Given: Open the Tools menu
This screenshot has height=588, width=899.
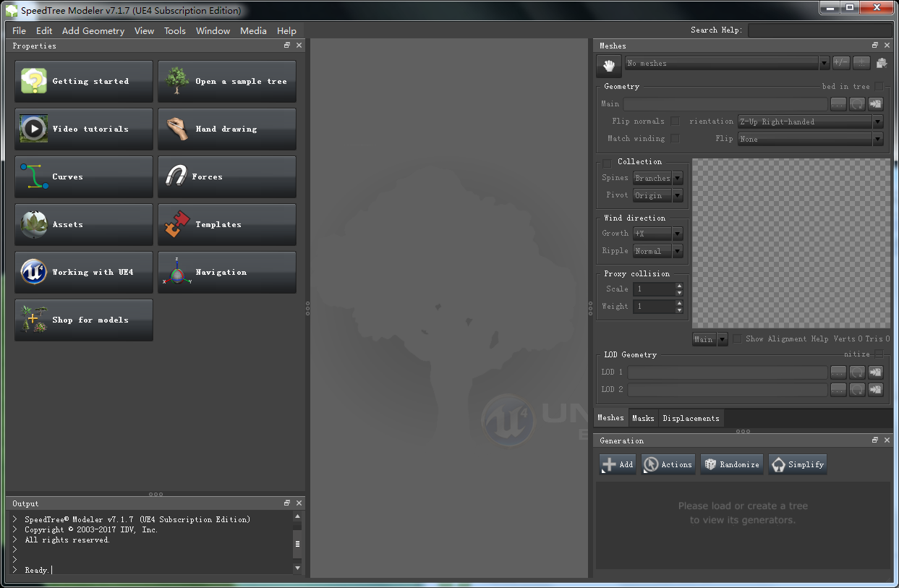Looking at the screenshot, I should (x=175, y=31).
